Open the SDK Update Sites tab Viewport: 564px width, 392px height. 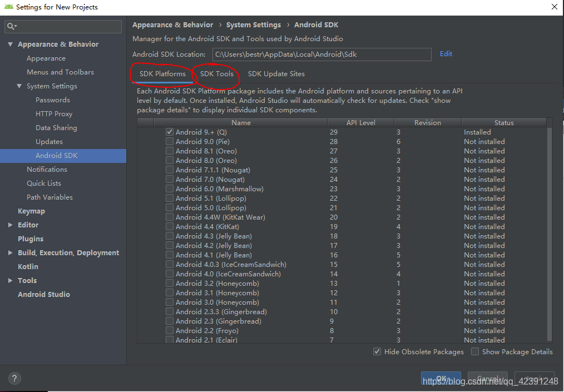click(x=276, y=73)
